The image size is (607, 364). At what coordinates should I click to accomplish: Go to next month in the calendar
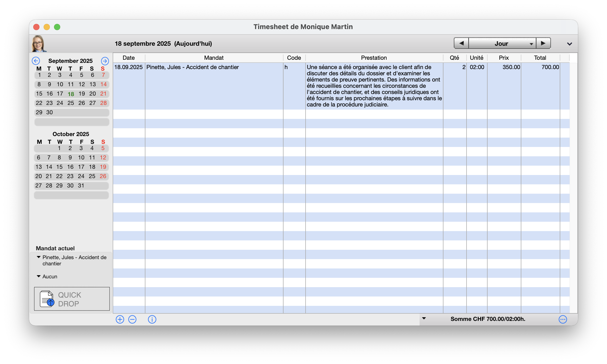[x=105, y=61]
